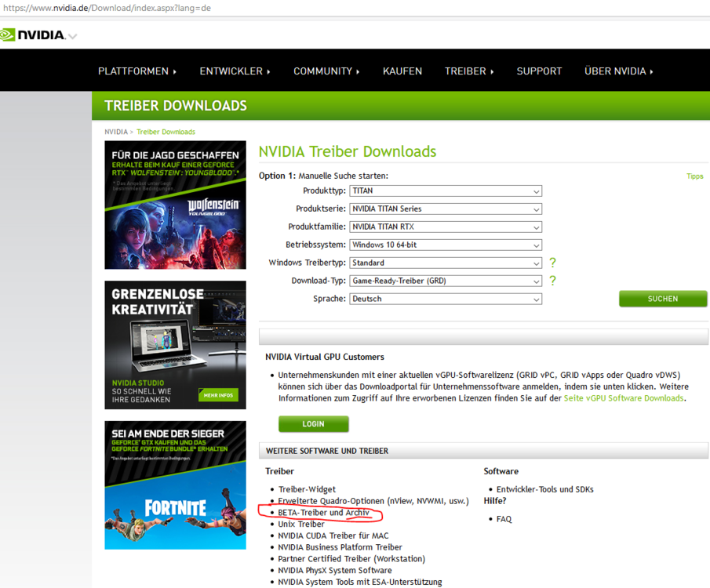
Task: Open the Produktserie dropdown
Action: click(446, 209)
